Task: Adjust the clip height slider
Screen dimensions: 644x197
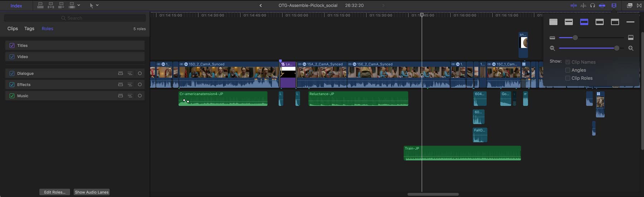Action: 575,37
